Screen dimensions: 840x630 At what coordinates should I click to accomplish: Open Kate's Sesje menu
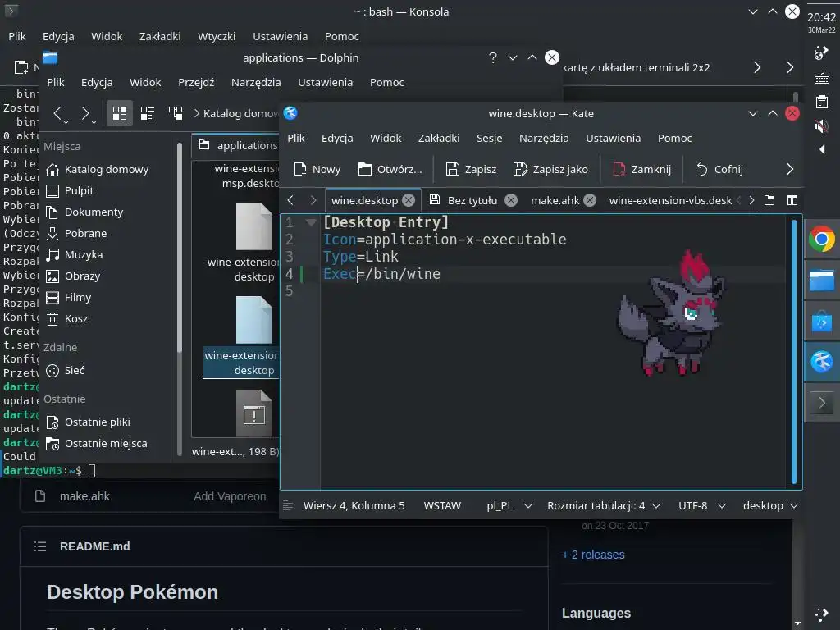[489, 138]
